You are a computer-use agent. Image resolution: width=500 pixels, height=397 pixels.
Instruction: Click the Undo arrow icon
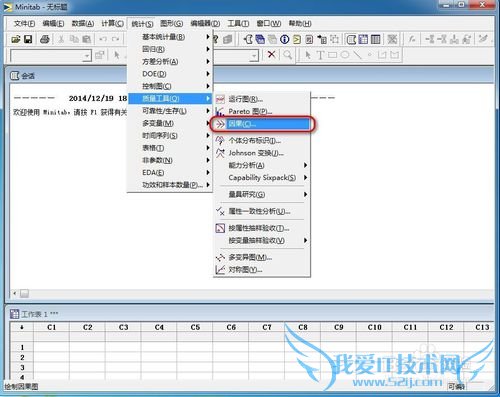(103, 39)
